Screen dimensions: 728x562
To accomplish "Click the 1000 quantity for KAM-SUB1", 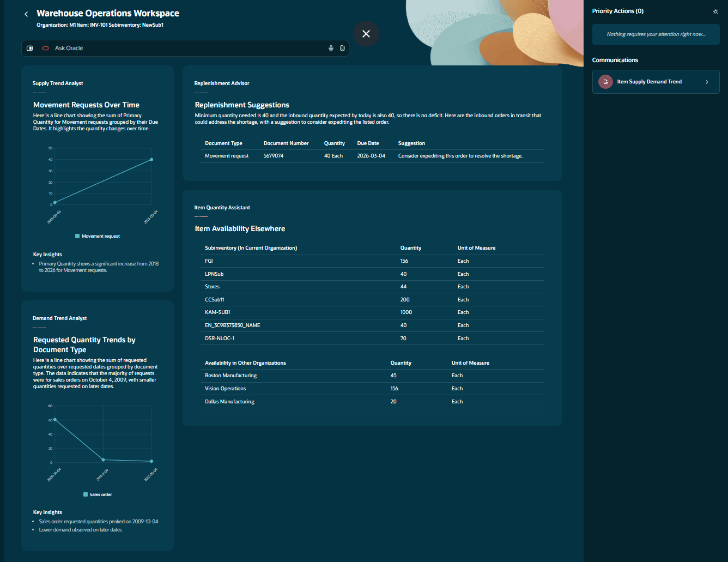I will click(x=407, y=312).
